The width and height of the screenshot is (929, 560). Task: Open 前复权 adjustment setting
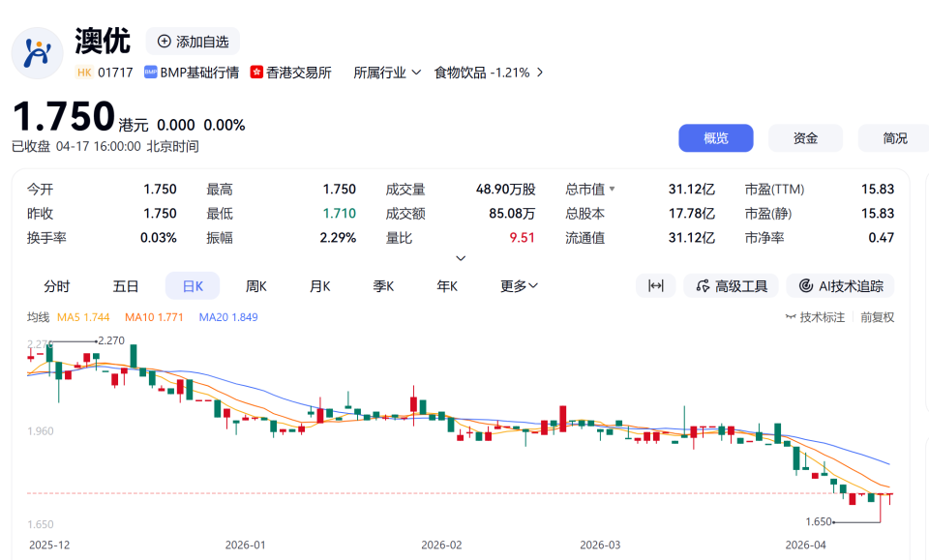(x=877, y=317)
